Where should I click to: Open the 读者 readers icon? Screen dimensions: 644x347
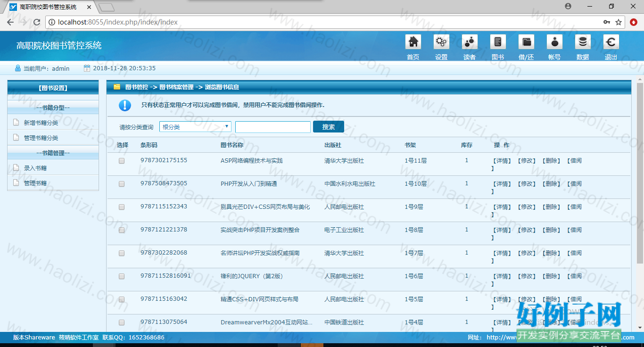pos(470,42)
